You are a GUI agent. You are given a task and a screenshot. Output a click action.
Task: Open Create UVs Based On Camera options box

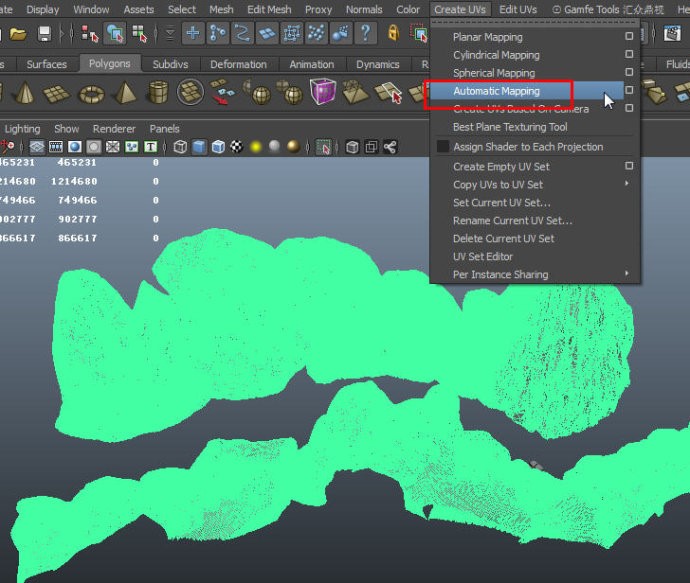(x=629, y=108)
